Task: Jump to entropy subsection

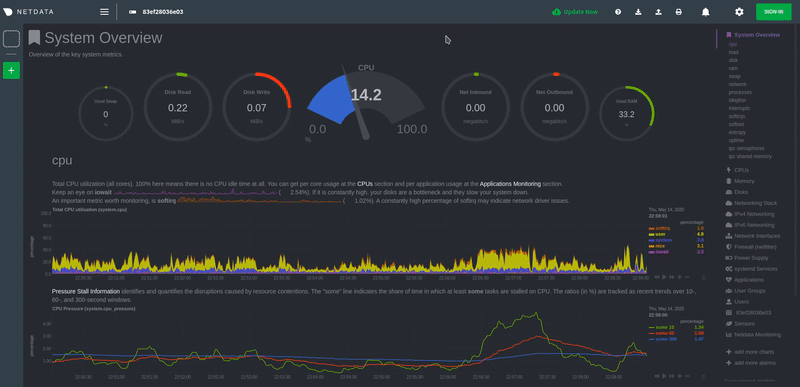Action: tap(737, 133)
